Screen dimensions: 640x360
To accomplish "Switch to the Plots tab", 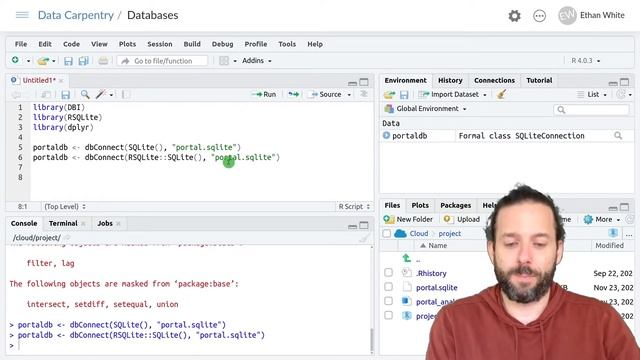I will click(420, 205).
